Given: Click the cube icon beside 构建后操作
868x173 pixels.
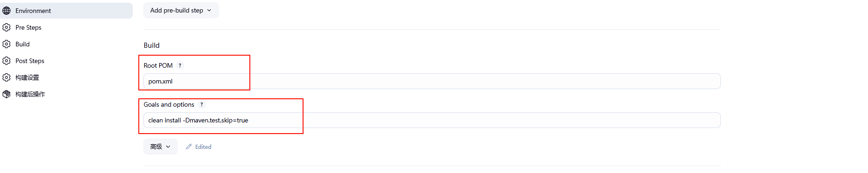Looking at the screenshot, I should (6, 94).
